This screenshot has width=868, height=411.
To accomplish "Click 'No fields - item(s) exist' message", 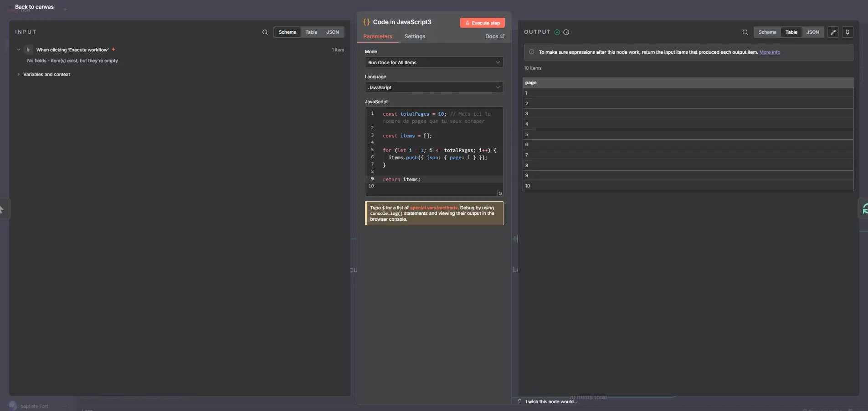I will [72, 61].
